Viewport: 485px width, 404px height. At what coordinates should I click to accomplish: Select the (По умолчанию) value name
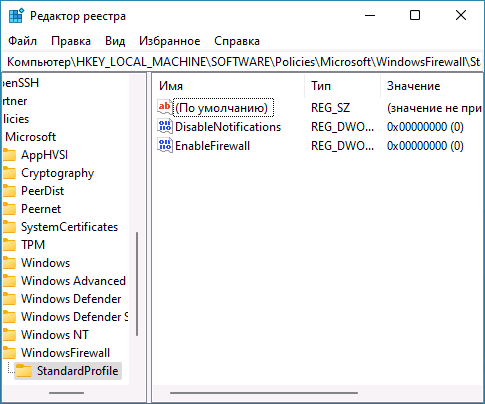click(x=222, y=108)
